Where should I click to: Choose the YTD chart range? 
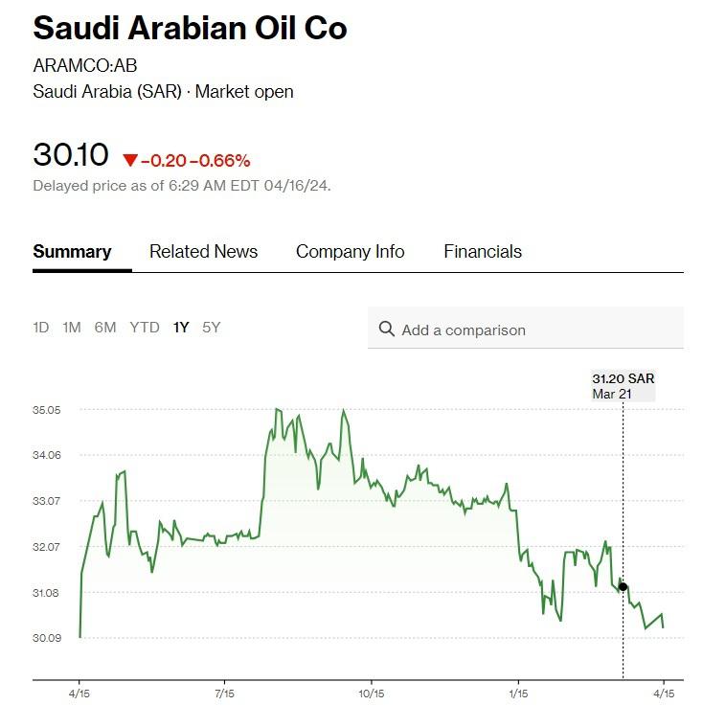(x=145, y=328)
